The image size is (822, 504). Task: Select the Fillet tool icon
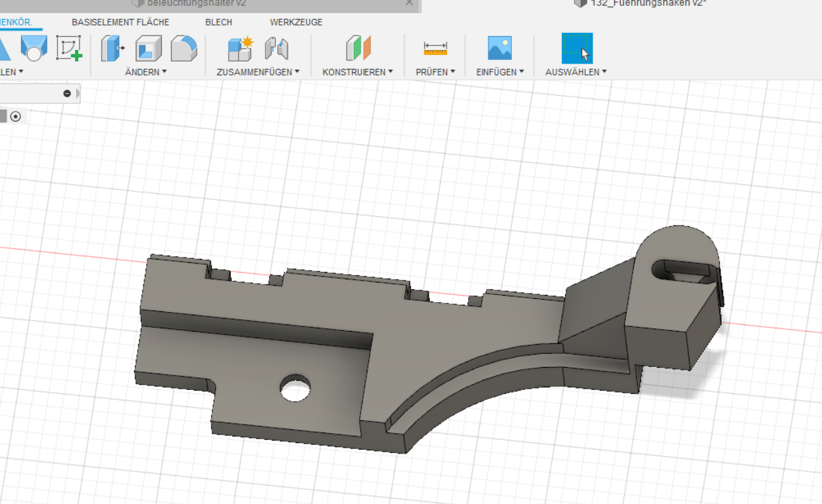click(184, 48)
